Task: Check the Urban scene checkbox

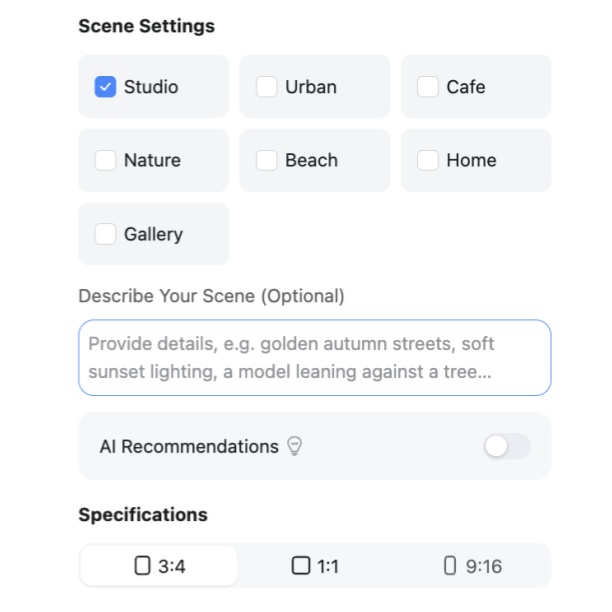Action: pyautogui.click(x=267, y=87)
